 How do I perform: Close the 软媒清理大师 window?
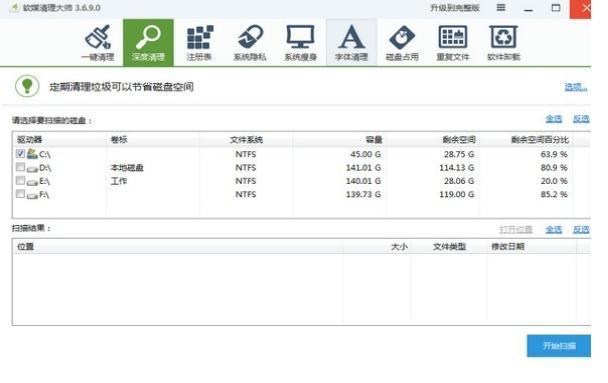[581, 9]
